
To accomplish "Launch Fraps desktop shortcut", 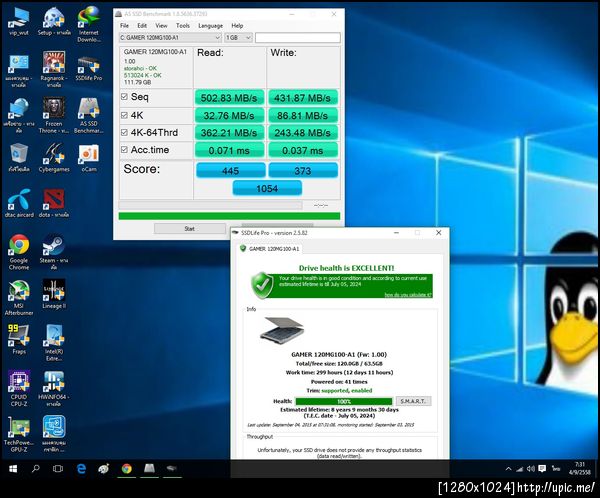I will (x=19, y=340).
